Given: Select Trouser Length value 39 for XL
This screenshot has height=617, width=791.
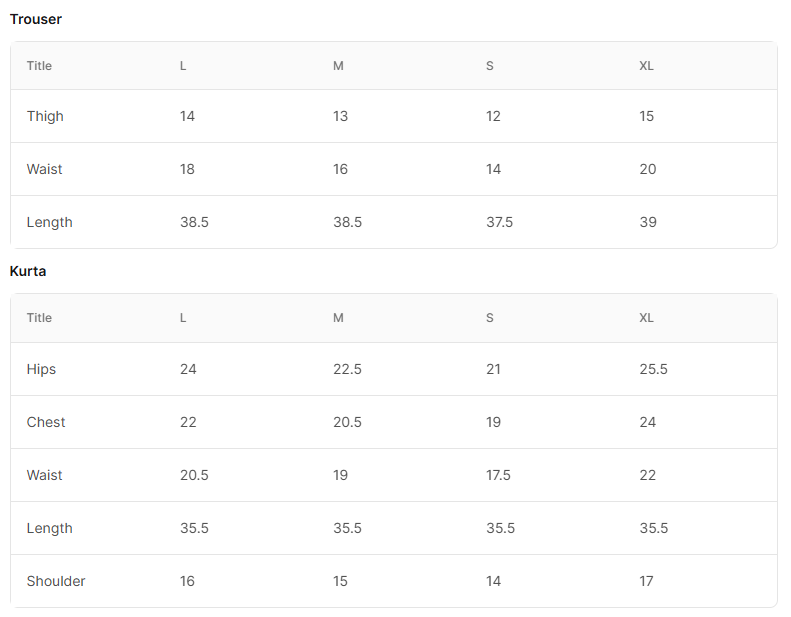Looking at the screenshot, I should click(x=648, y=222).
